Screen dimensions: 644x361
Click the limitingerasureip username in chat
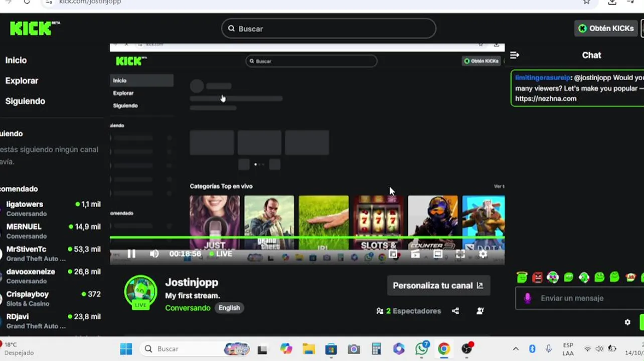(543, 78)
